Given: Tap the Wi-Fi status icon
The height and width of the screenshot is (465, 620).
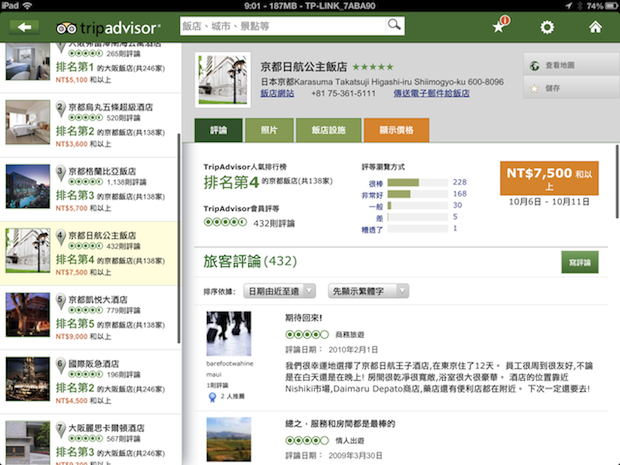Looking at the screenshot, I should coord(27,6).
